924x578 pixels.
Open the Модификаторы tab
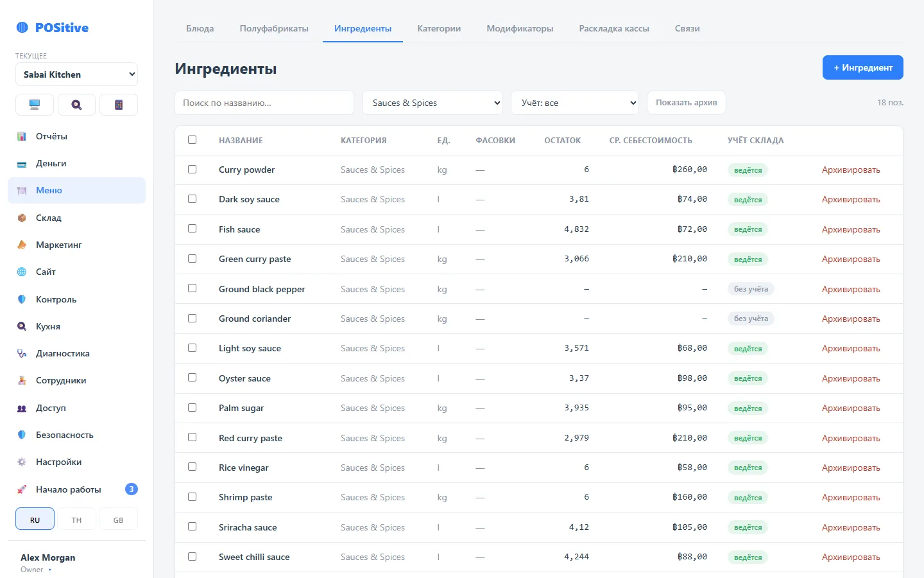point(520,28)
